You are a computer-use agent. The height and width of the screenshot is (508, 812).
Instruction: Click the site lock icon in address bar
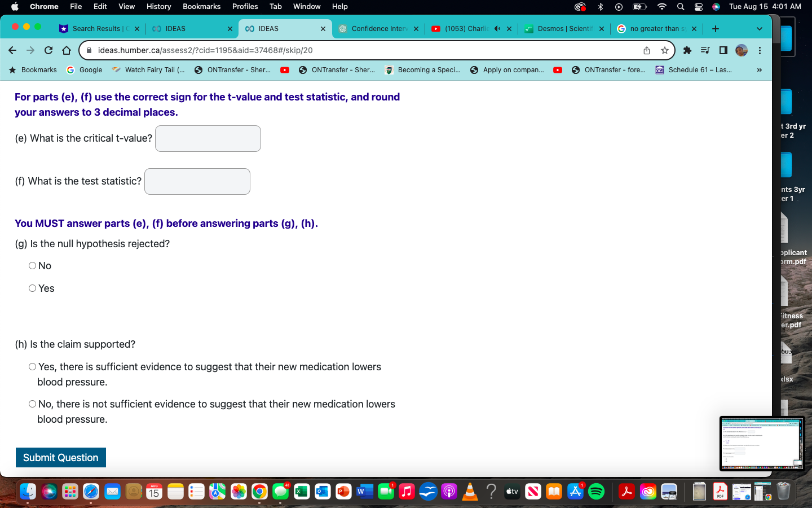click(89, 50)
